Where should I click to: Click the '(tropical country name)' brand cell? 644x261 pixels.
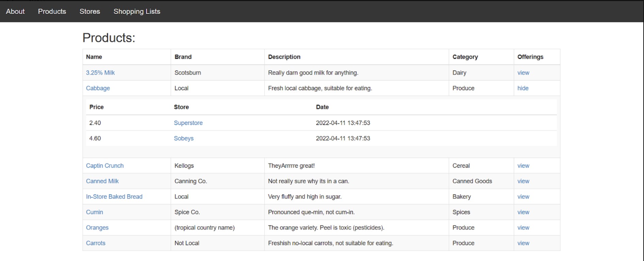218,228
